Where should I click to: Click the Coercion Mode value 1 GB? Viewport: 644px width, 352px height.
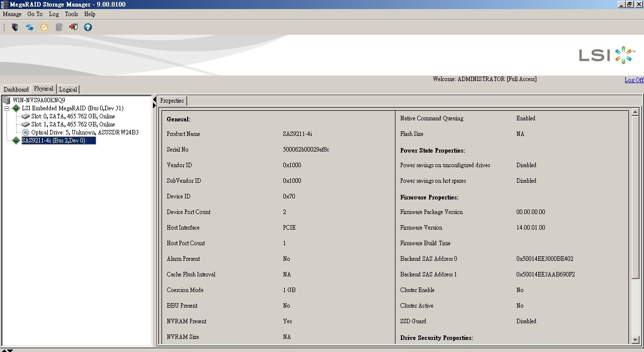pos(289,290)
